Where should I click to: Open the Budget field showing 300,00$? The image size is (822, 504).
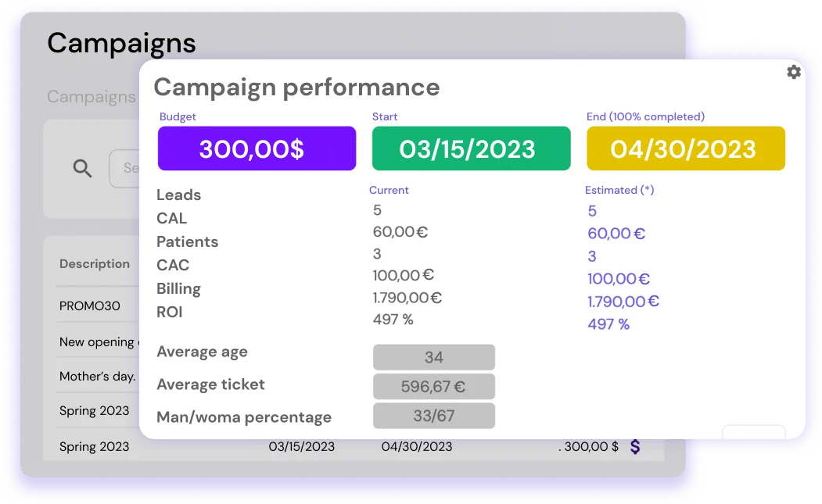point(257,148)
